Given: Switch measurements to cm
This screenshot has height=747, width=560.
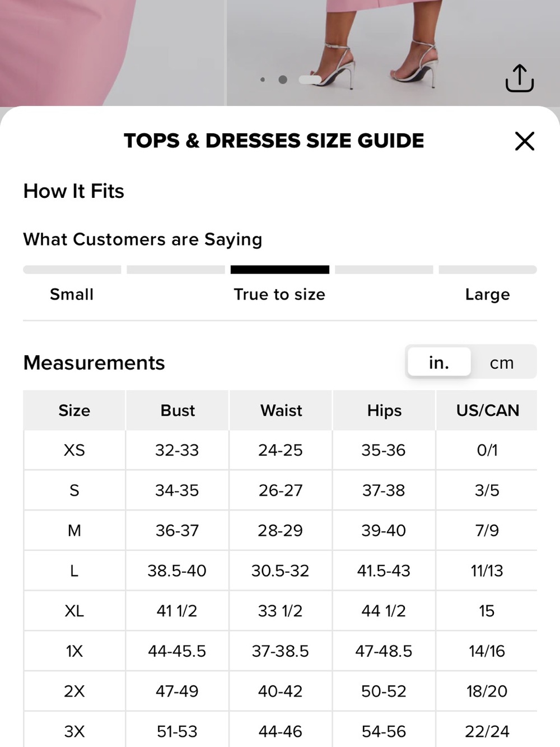Looking at the screenshot, I should pos(502,363).
